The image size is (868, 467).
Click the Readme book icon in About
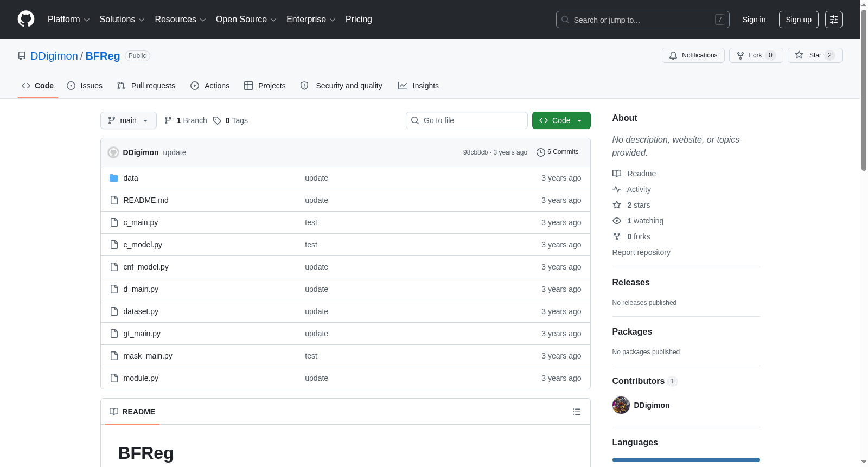617,174
